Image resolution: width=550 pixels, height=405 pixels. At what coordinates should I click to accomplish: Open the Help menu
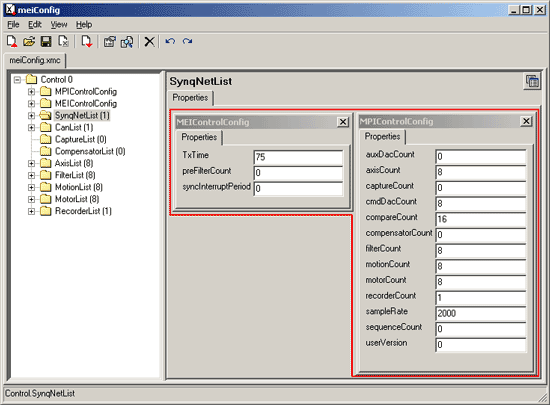tap(84, 25)
